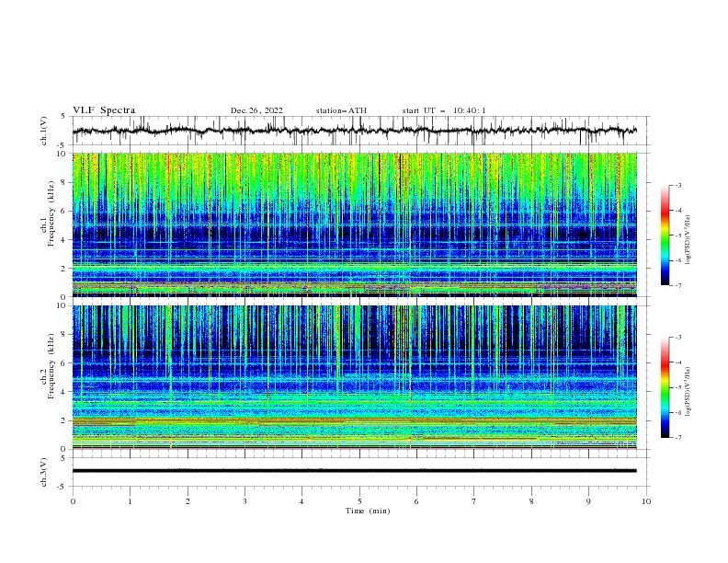The width and height of the screenshot is (728, 563).
Task: Click the "9" tick label on the Time axis
Action: tap(588, 501)
